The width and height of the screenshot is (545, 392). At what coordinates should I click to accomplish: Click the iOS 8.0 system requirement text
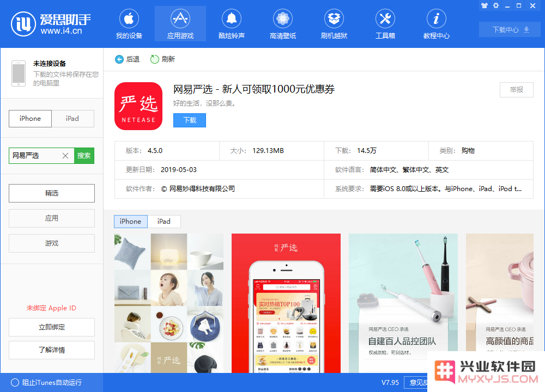tap(446, 189)
